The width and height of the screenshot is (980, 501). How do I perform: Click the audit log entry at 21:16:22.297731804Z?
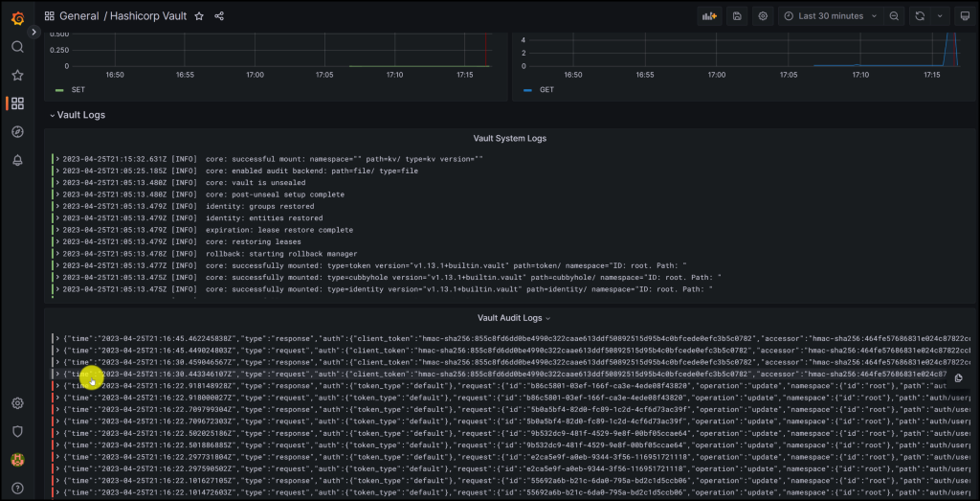coord(511,457)
